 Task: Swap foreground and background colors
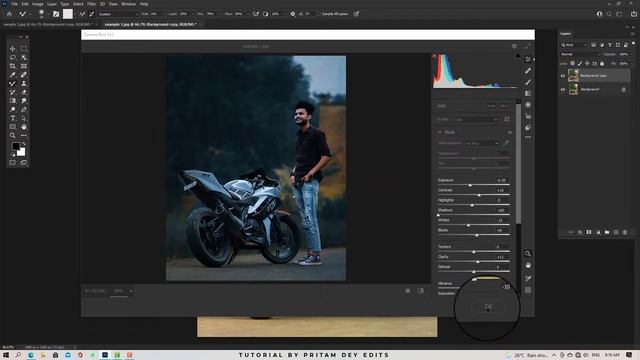tap(24, 144)
